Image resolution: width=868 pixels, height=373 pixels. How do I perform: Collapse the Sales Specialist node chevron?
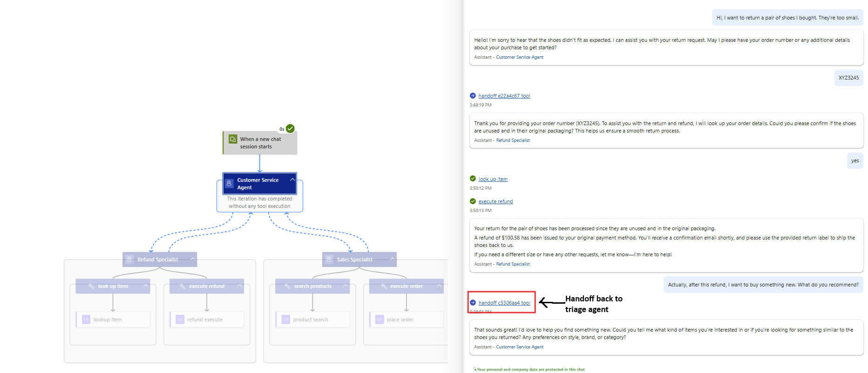click(x=392, y=259)
